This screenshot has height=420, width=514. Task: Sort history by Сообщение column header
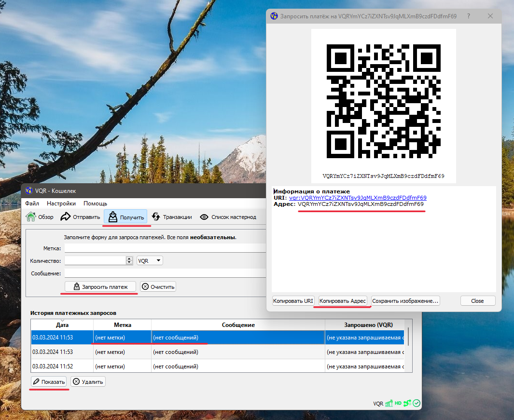tap(238, 325)
